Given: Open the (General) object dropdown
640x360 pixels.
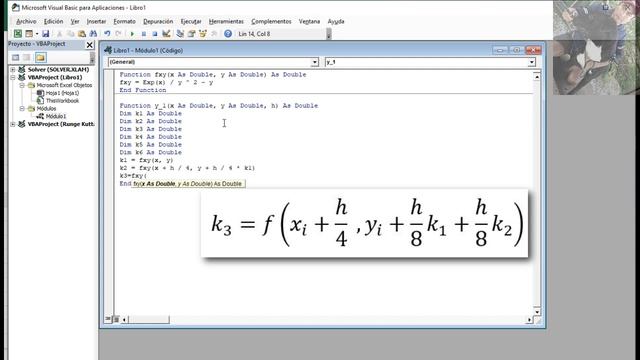Looking at the screenshot, I should pyautogui.click(x=315, y=62).
